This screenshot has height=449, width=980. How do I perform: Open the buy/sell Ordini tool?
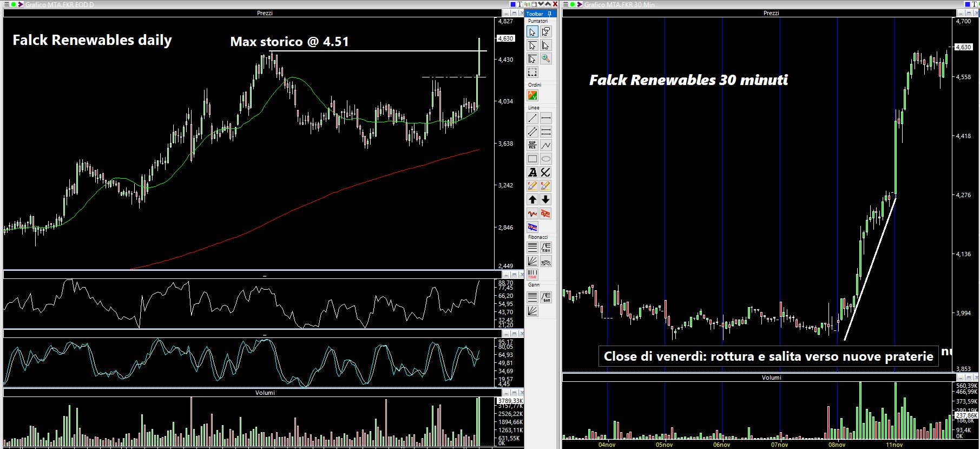click(532, 96)
